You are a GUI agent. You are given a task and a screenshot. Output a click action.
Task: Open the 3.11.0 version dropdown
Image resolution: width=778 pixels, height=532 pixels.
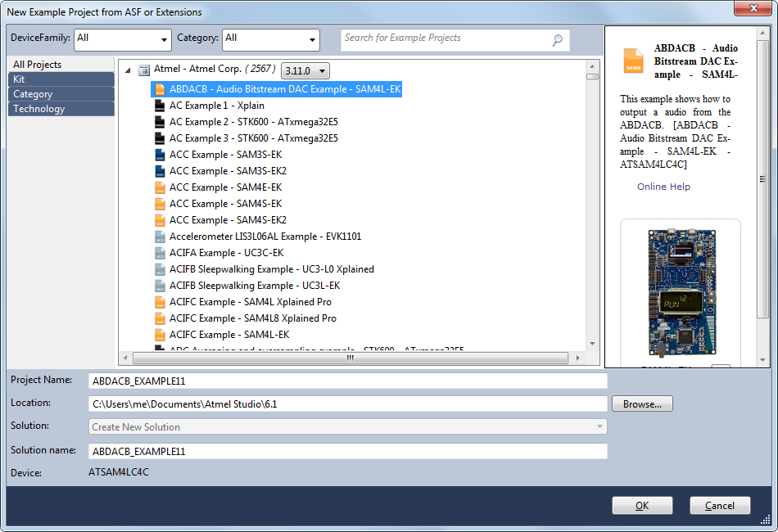pyautogui.click(x=305, y=71)
